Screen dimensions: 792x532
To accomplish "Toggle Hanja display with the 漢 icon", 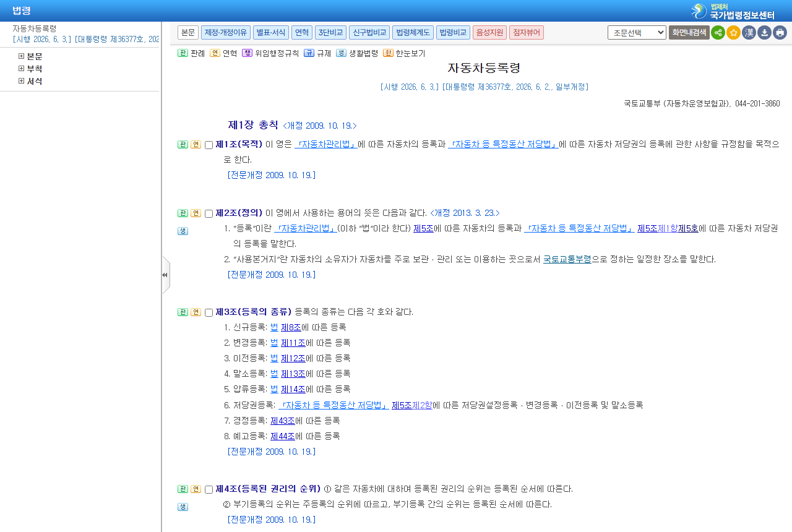I will pyautogui.click(x=749, y=33).
